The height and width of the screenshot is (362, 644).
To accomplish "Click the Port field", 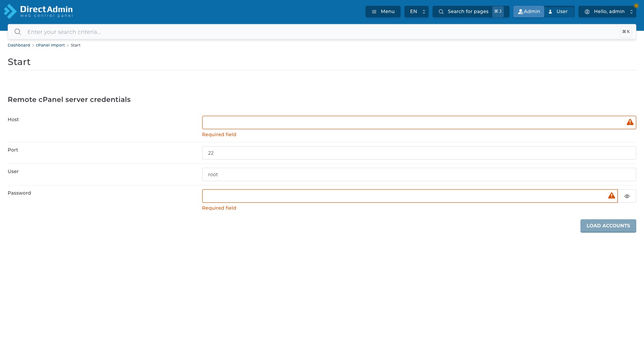I will point(419,153).
